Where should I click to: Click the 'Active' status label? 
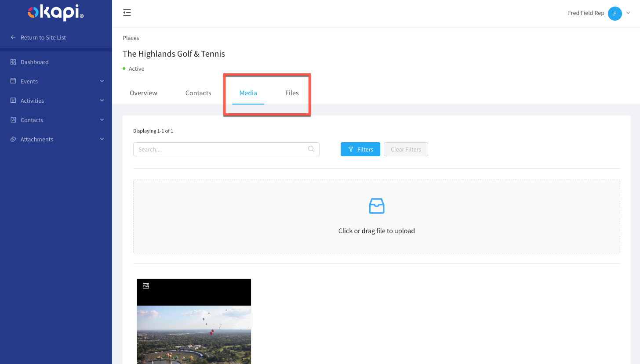(136, 68)
